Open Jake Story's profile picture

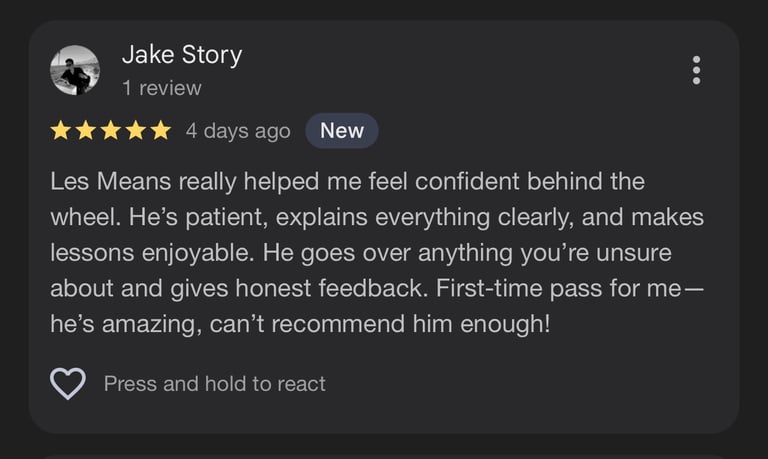(75, 70)
